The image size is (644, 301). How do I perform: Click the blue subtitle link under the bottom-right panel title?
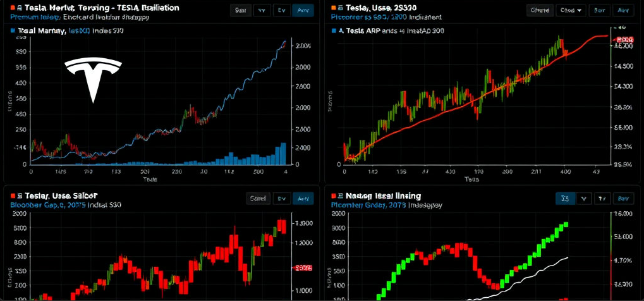coord(369,205)
